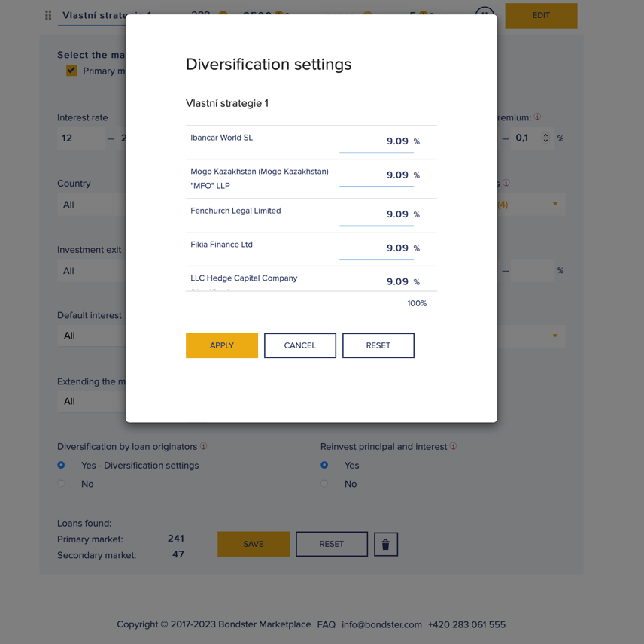Screen dimensions: 644x644
Task: Reset the strategy form beside Save
Action: coord(332,544)
